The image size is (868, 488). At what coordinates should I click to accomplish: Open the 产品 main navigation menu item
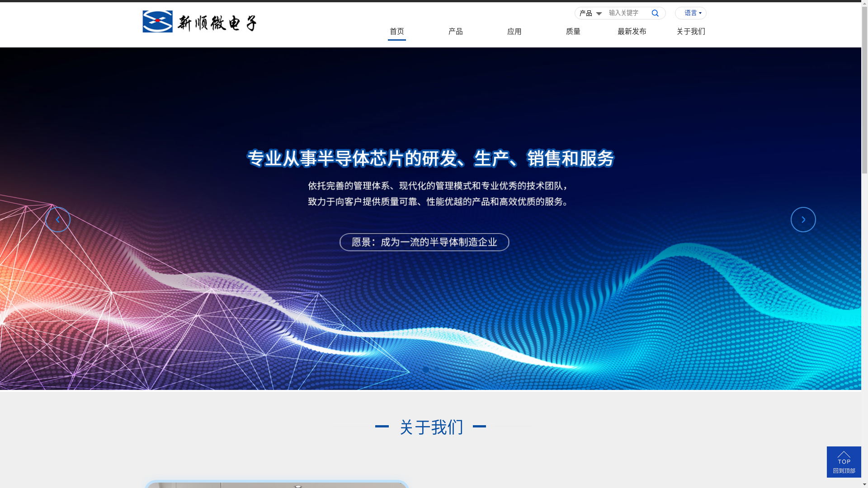coord(455,32)
